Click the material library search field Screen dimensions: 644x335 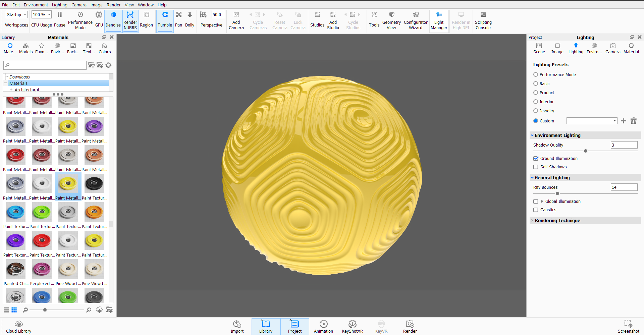(45, 65)
